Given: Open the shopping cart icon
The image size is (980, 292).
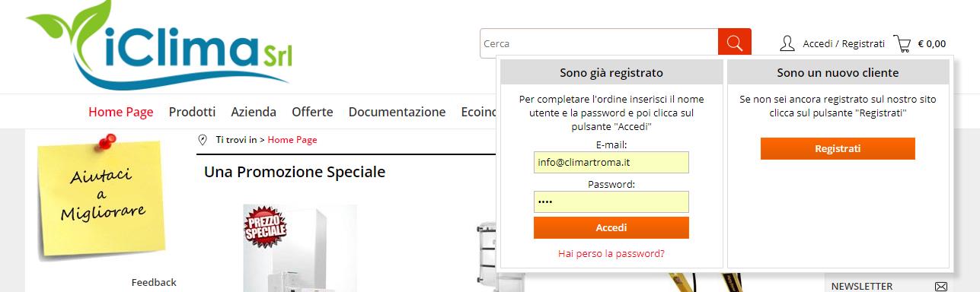Looking at the screenshot, I should pos(902,44).
